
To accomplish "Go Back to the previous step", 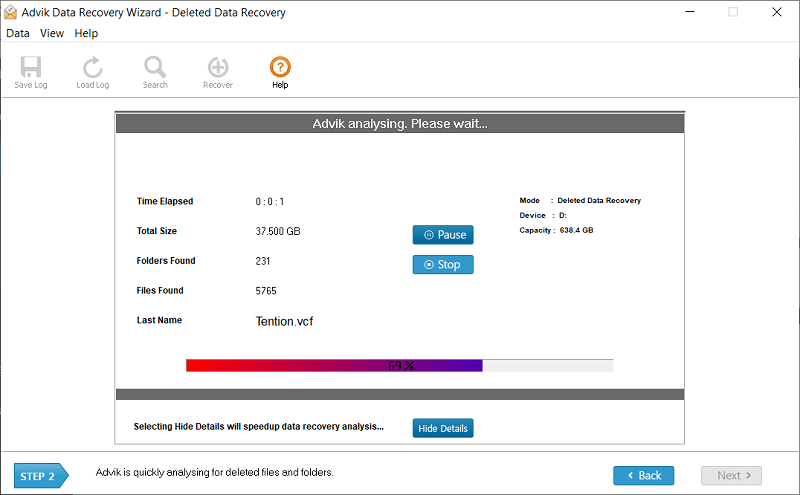I will (x=643, y=475).
